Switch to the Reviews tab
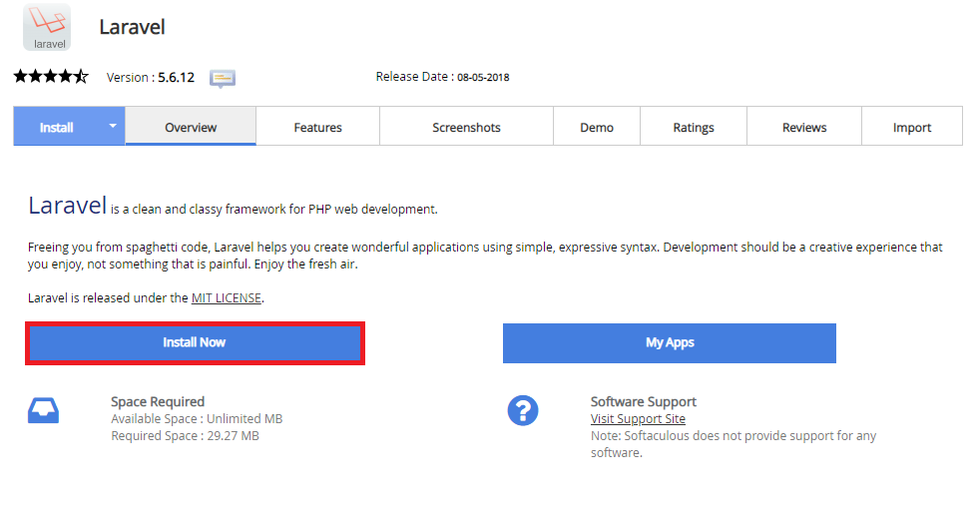Image resolution: width=980 pixels, height=520 pixels. 804,128
